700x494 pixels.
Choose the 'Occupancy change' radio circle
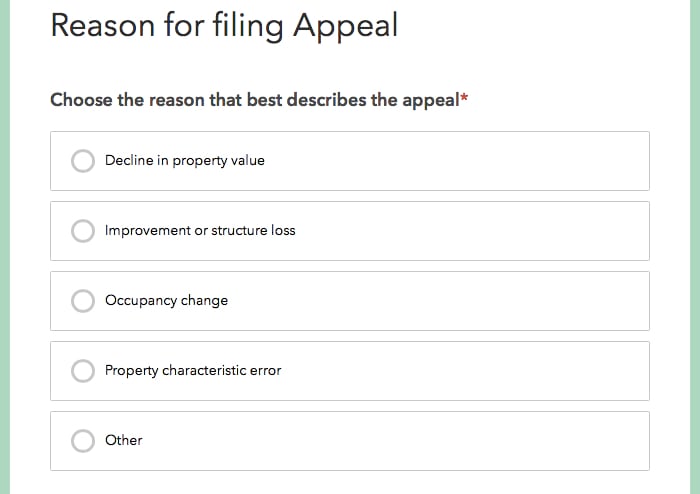click(x=83, y=301)
